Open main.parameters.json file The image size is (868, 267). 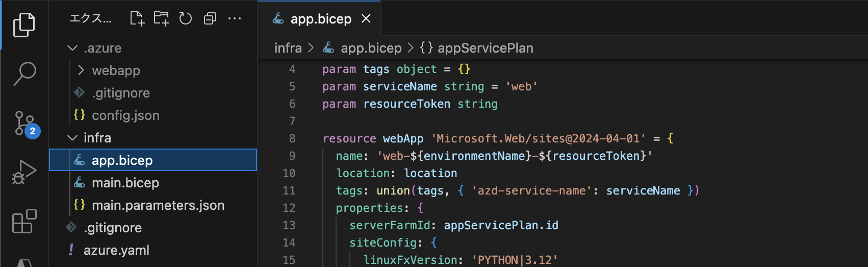153,205
